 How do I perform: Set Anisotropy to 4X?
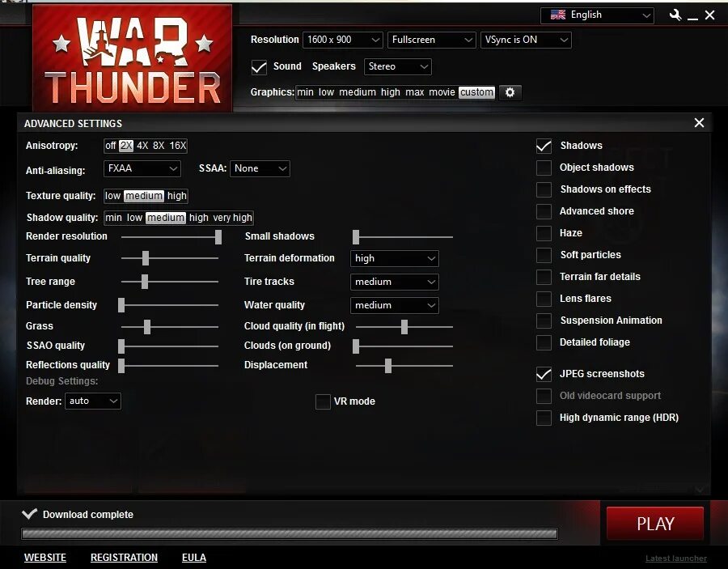tap(142, 146)
